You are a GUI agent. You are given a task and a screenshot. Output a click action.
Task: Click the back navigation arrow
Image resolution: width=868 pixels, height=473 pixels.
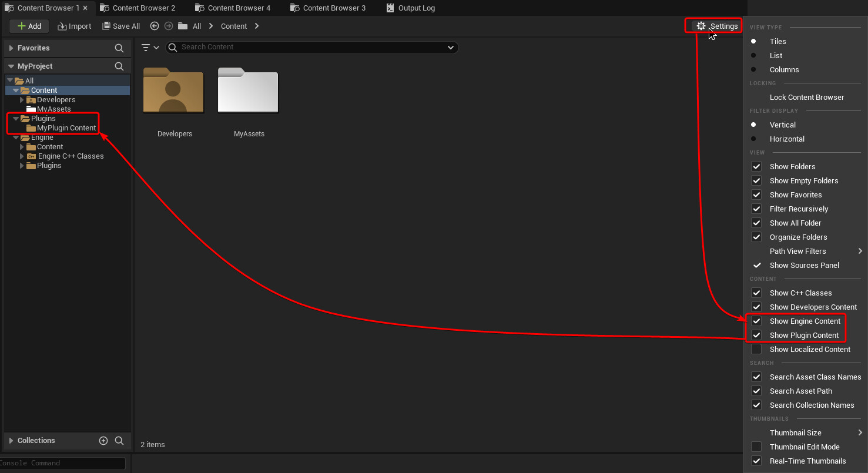tap(154, 26)
